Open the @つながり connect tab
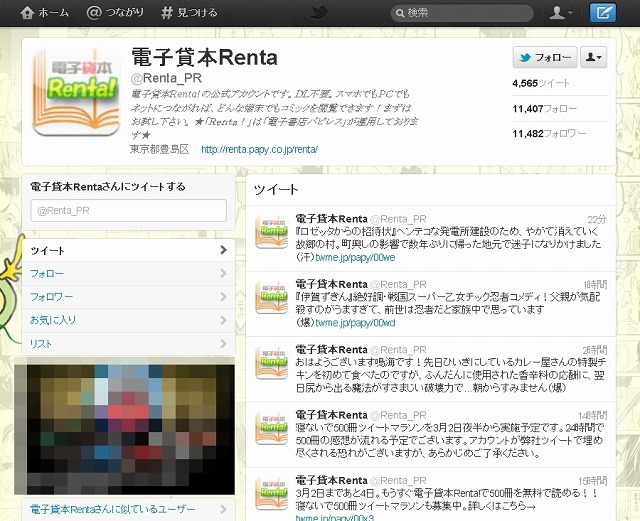The height and width of the screenshot is (521, 640). coord(115,13)
